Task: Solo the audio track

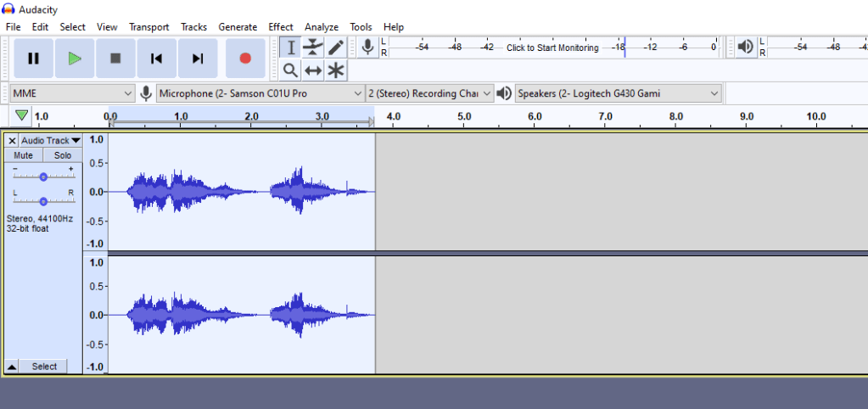Action: click(63, 155)
